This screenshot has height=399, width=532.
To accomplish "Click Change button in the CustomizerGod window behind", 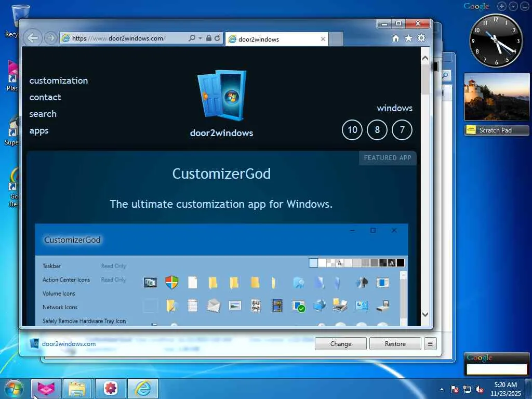I will pyautogui.click(x=341, y=344).
